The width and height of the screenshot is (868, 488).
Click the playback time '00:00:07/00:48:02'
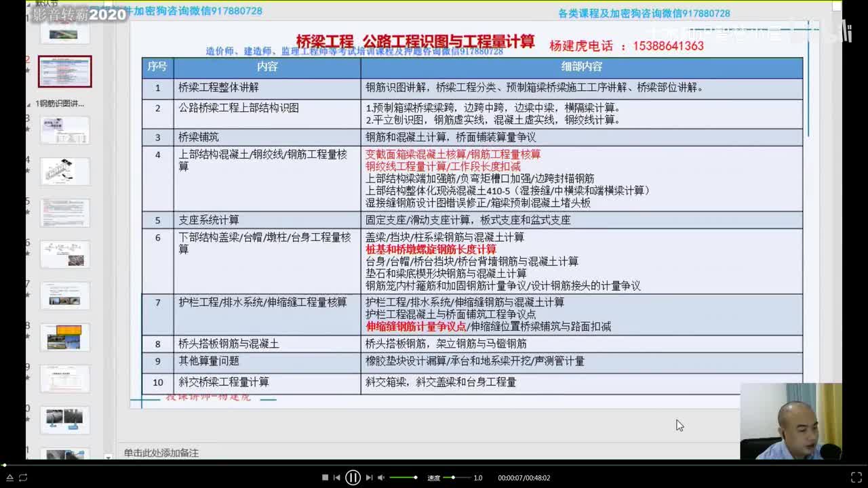click(524, 478)
